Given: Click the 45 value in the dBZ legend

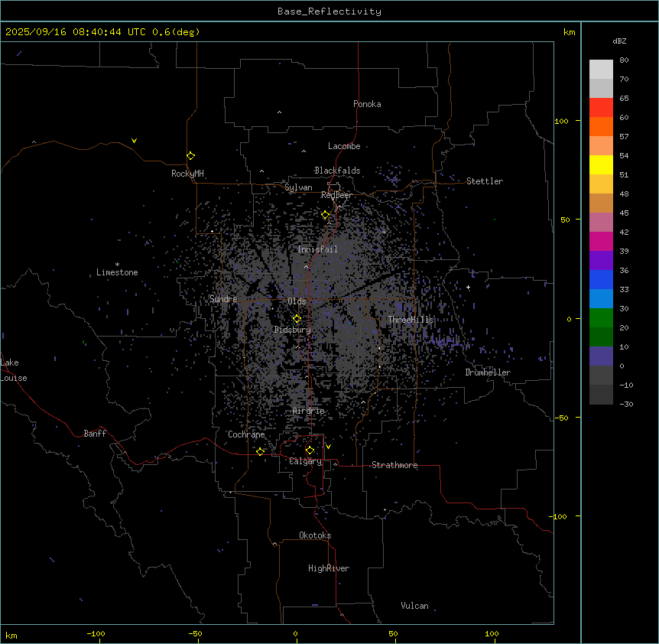Looking at the screenshot, I should tap(624, 213).
